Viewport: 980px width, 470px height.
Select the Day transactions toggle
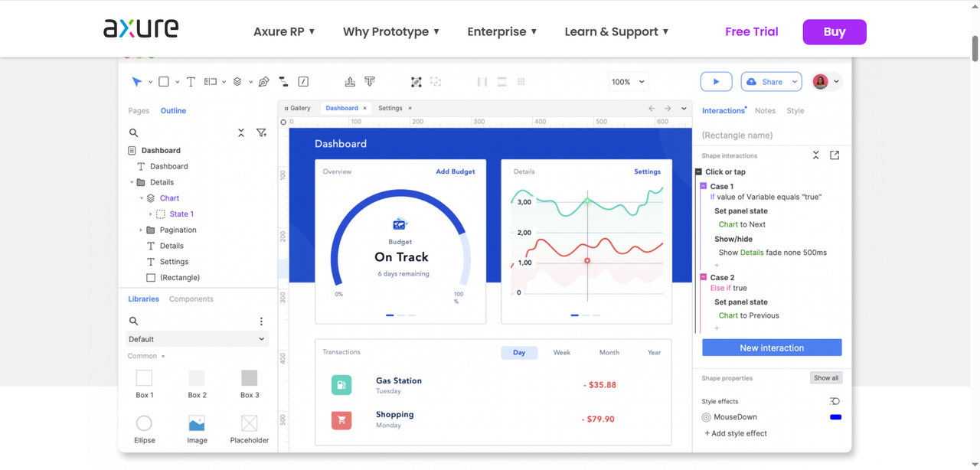[x=519, y=353]
